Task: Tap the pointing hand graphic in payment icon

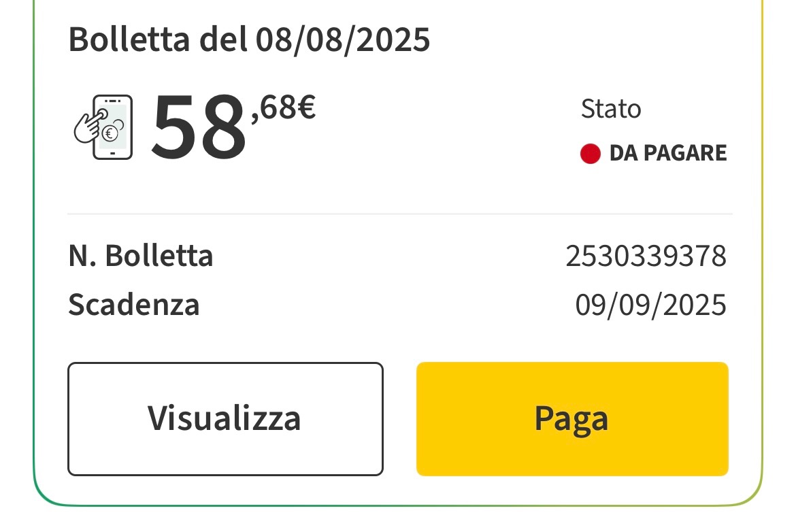Action: coord(90,126)
